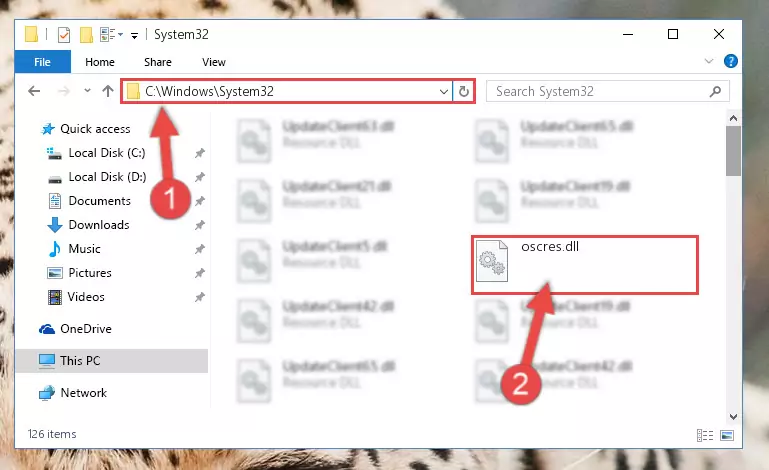The width and height of the screenshot is (769, 470).
Task: Unpin Documents from Quick access
Action: pyautogui.click(x=200, y=201)
